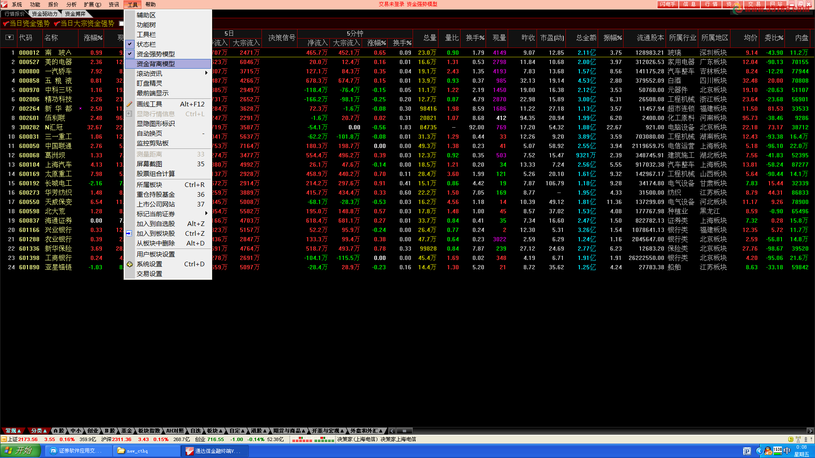Sort by clicking the 市盈(动) column header

click(552, 38)
